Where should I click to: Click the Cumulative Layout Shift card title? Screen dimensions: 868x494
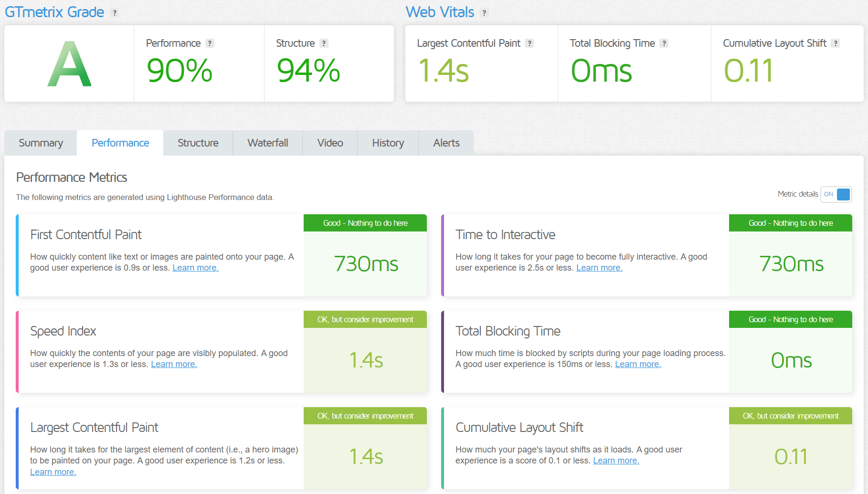coord(519,428)
